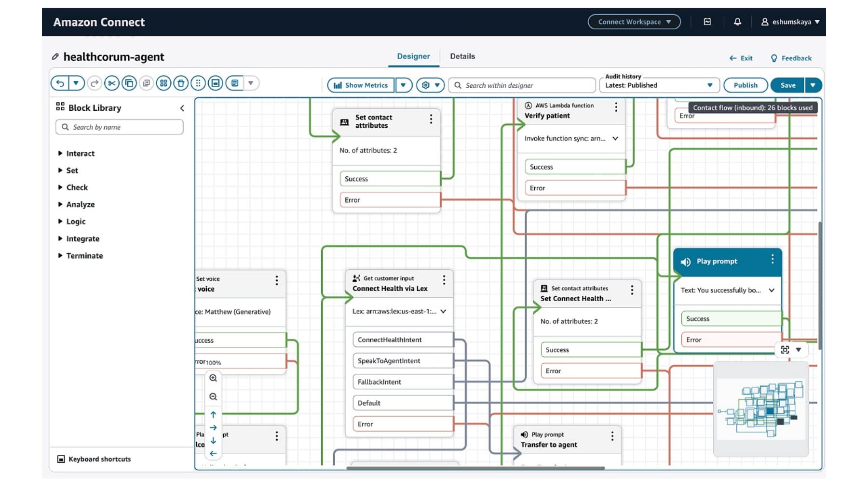Click Show Metrics button
This screenshot has height=488, width=868.
click(x=361, y=85)
